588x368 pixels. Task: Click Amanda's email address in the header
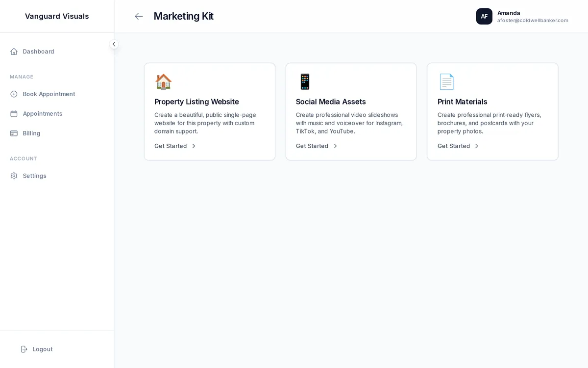click(533, 20)
